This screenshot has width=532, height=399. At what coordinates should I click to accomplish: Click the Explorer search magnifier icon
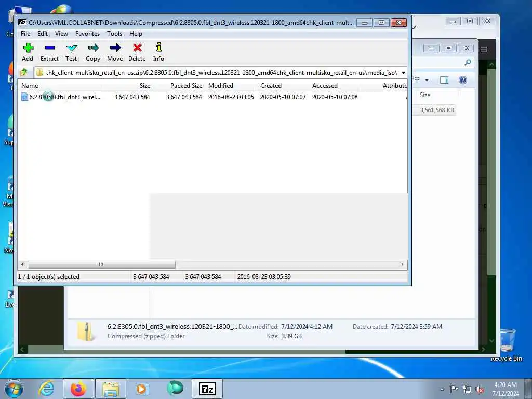point(468,62)
